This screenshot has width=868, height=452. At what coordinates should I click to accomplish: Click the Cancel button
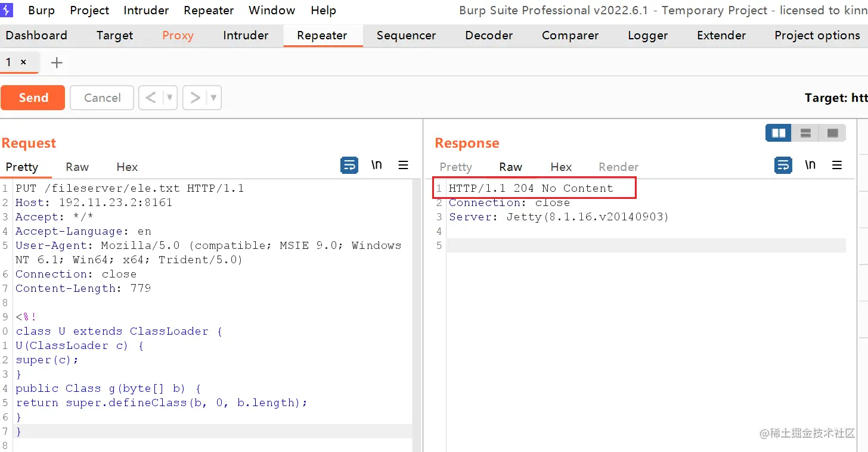pos(102,98)
